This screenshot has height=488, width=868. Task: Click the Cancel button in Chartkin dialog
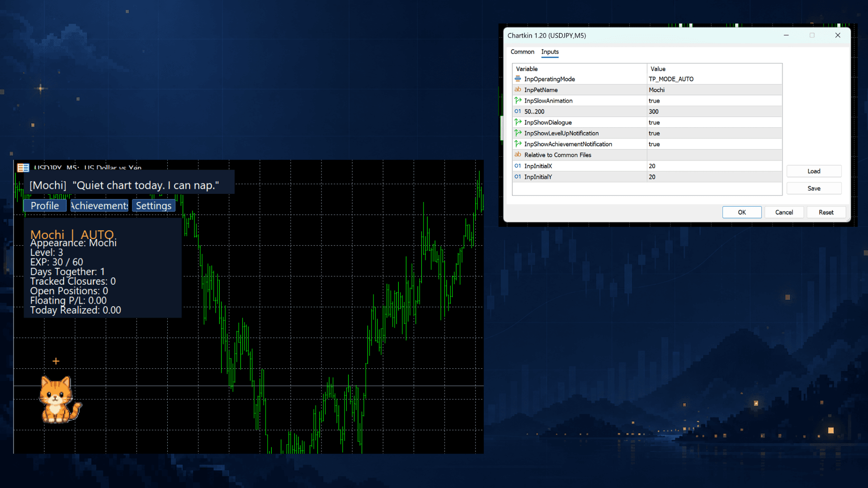[x=784, y=212]
